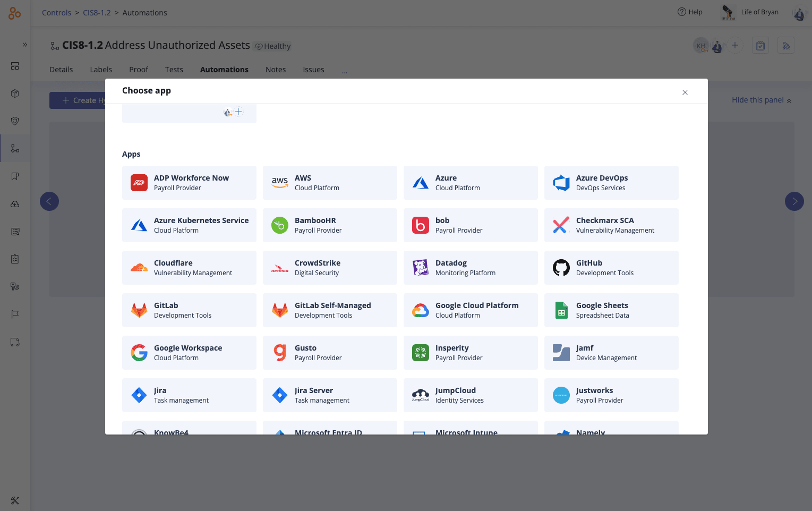Select the Datadog monitoring platform
The image size is (812, 511).
pyautogui.click(x=470, y=268)
